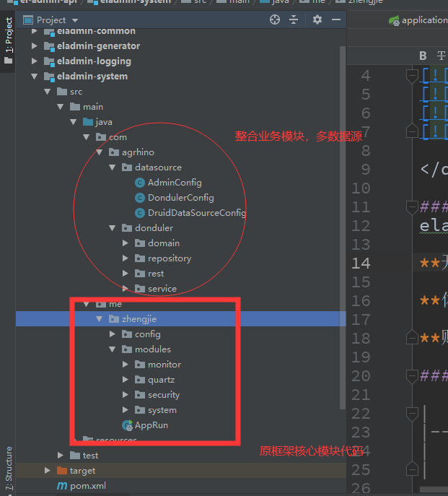Click the collapse all icon in Project panel
This screenshot has width=448, height=496.
294,20
